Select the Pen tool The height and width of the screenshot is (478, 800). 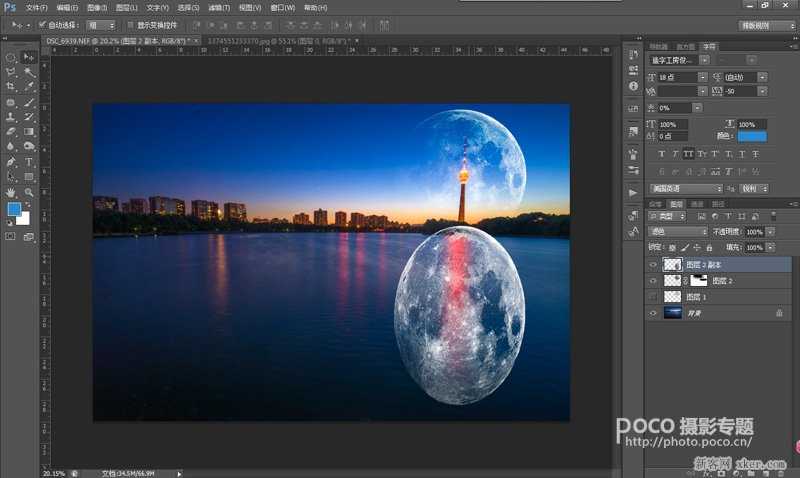pos(11,162)
